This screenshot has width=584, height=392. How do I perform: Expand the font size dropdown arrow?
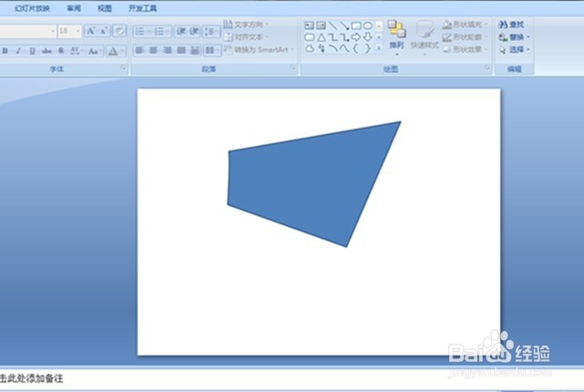[78, 31]
